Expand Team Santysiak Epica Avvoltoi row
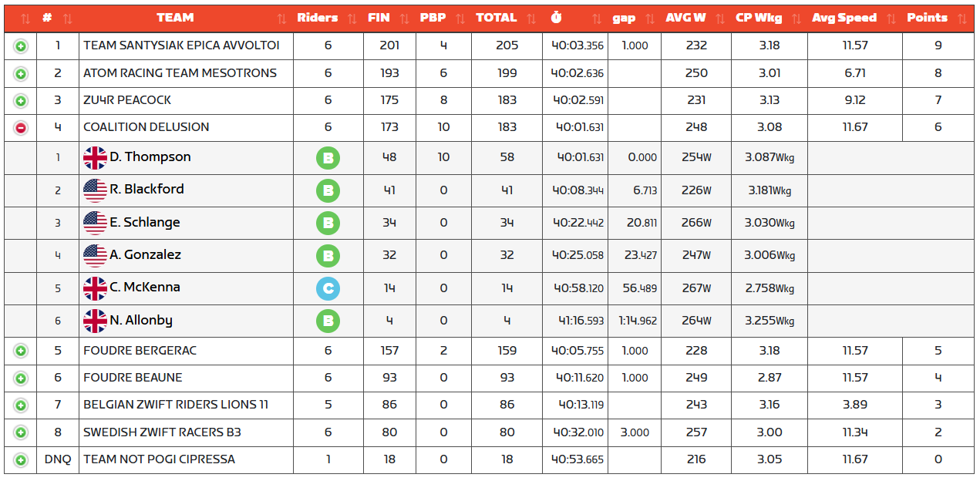980x481 pixels. (x=21, y=46)
